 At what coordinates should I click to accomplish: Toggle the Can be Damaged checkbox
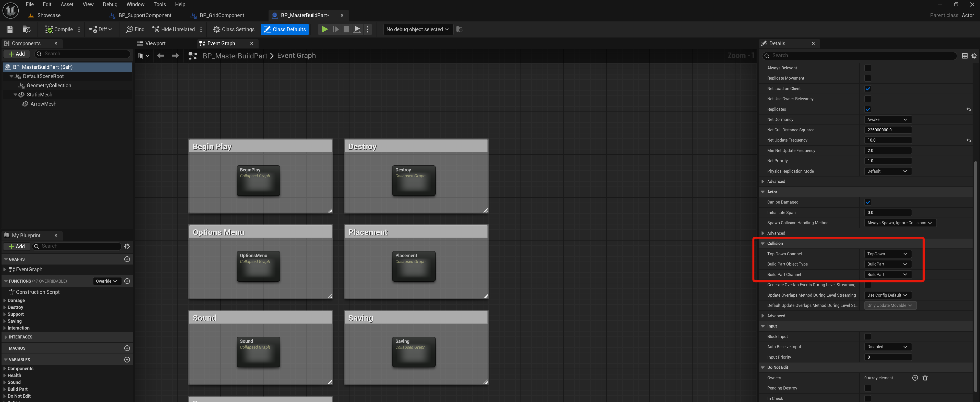[x=868, y=202]
